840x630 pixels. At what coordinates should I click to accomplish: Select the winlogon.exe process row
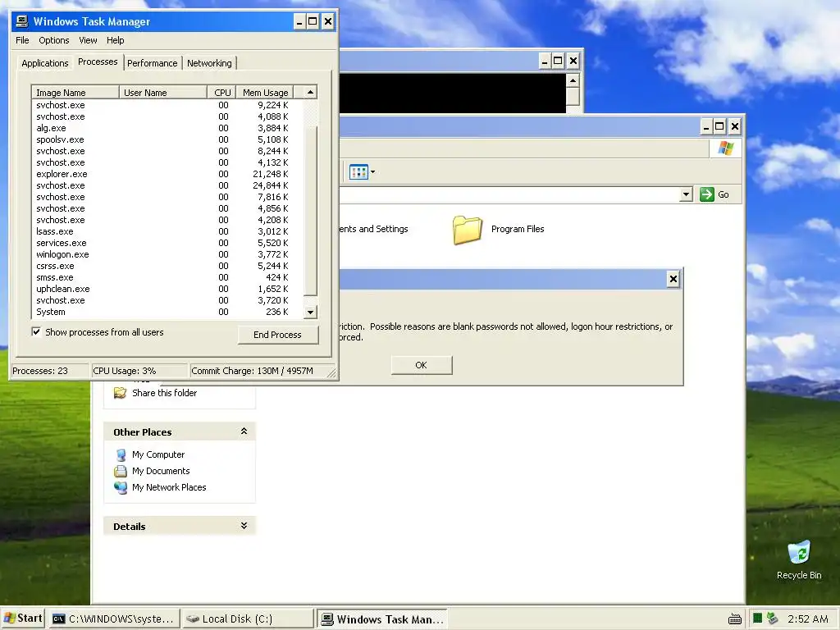(167, 254)
